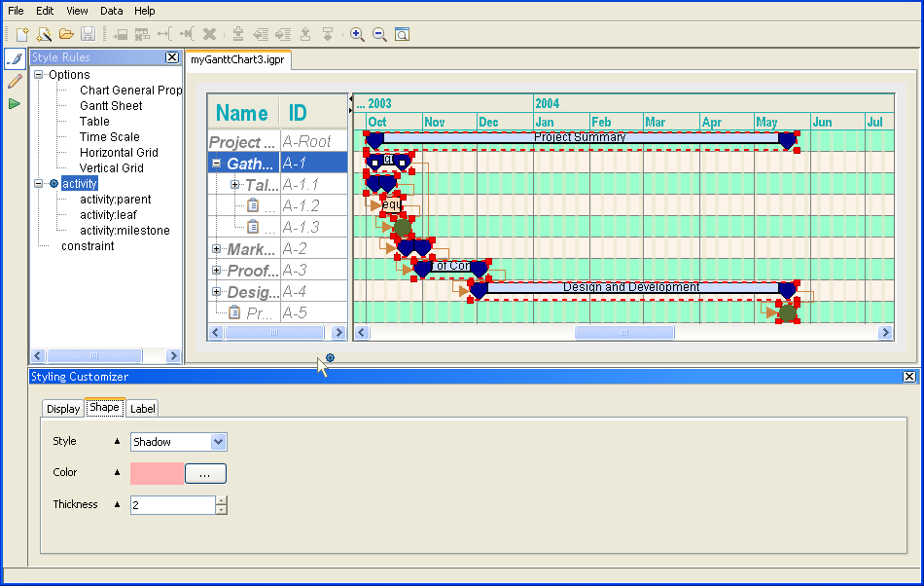Click the Open folder toolbar icon
The width and height of the screenshot is (924, 586).
[66, 34]
